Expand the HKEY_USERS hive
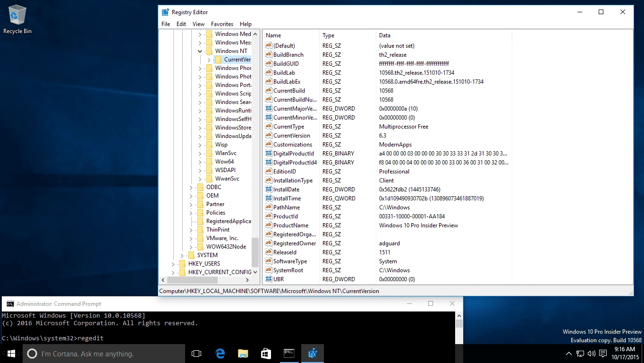This screenshot has height=363, width=644. tap(173, 264)
